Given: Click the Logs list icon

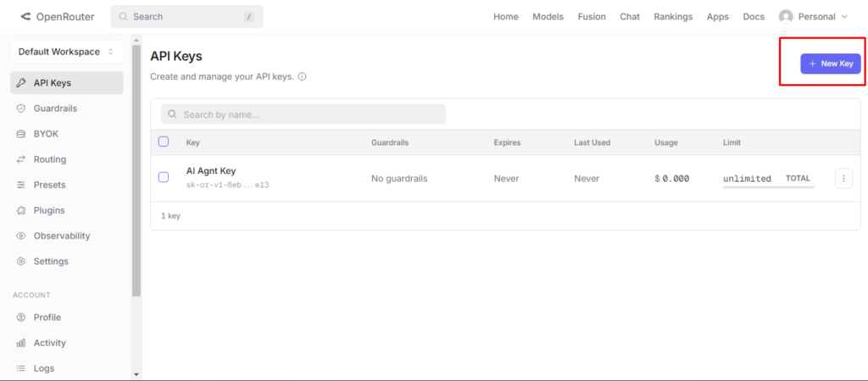Looking at the screenshot, I should coord(21,368).
